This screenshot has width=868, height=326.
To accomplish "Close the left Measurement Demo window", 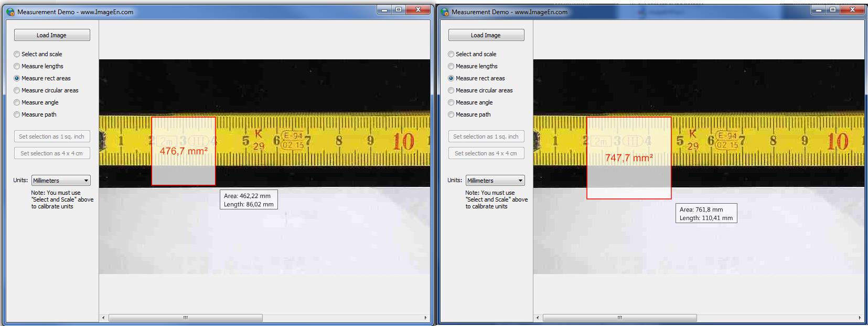I will pyautogui.click(x=418, y=9).
